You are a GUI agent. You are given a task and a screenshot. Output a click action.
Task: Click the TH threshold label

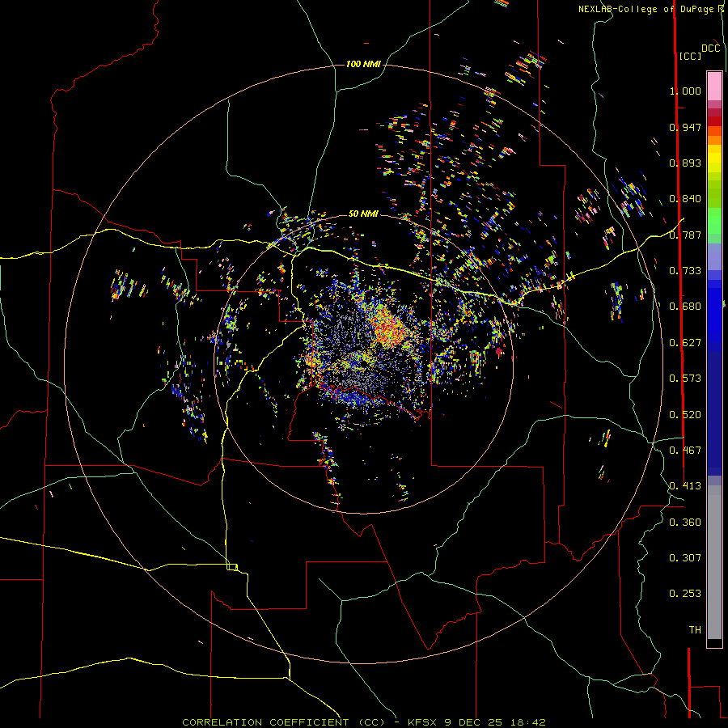tap(695, 630)
